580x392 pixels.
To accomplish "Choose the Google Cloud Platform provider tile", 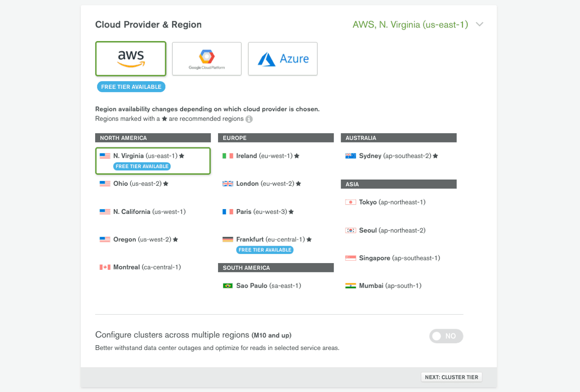I will coord(207,58).
